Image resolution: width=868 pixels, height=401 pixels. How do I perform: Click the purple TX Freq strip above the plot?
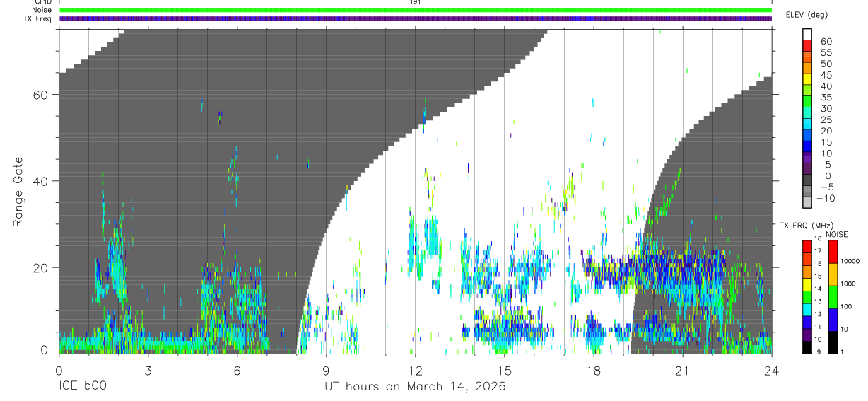click(416, 18)
